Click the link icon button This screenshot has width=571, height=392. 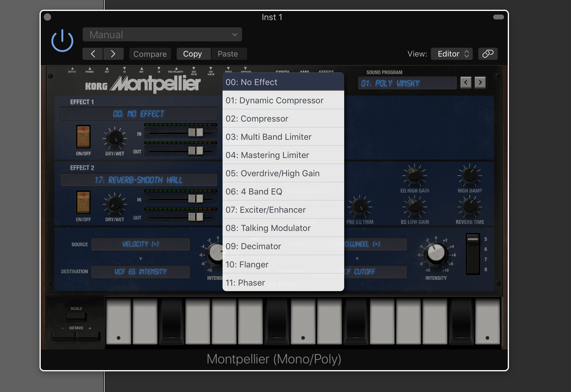click(x=488, y=54)
